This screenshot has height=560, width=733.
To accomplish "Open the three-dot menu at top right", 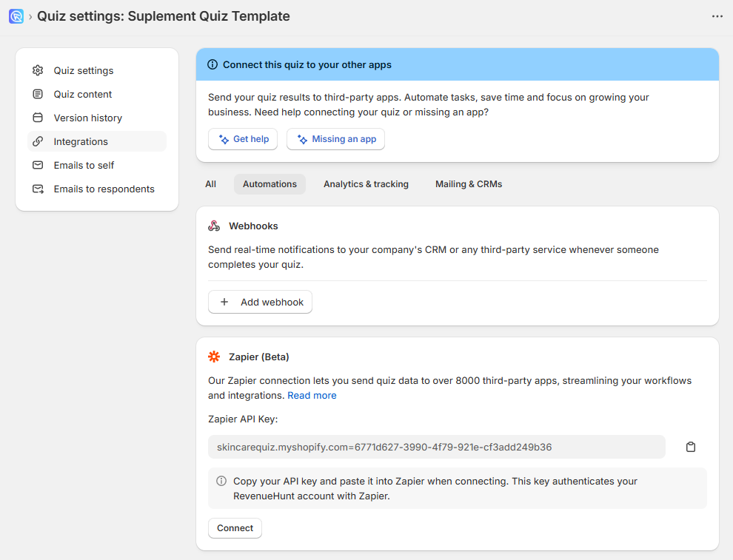I will (717, 16).
